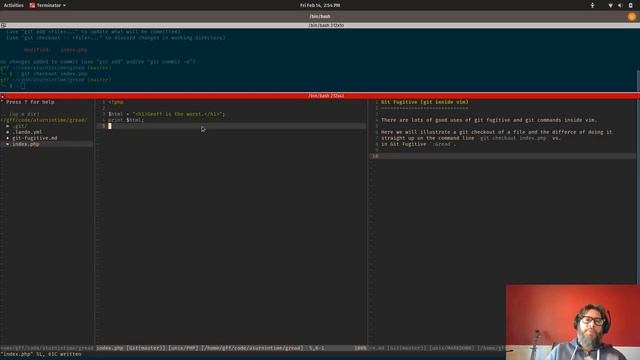Click the '.. (up a dir)' entry in NERDTree

coord(20,114)
